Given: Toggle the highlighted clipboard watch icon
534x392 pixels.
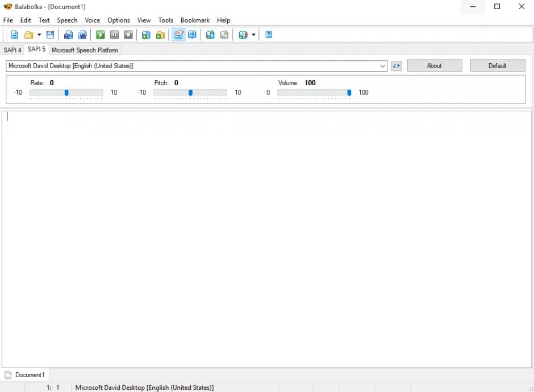Looking at the screenshot, I should pyautogui.click(x=178, y=35).
